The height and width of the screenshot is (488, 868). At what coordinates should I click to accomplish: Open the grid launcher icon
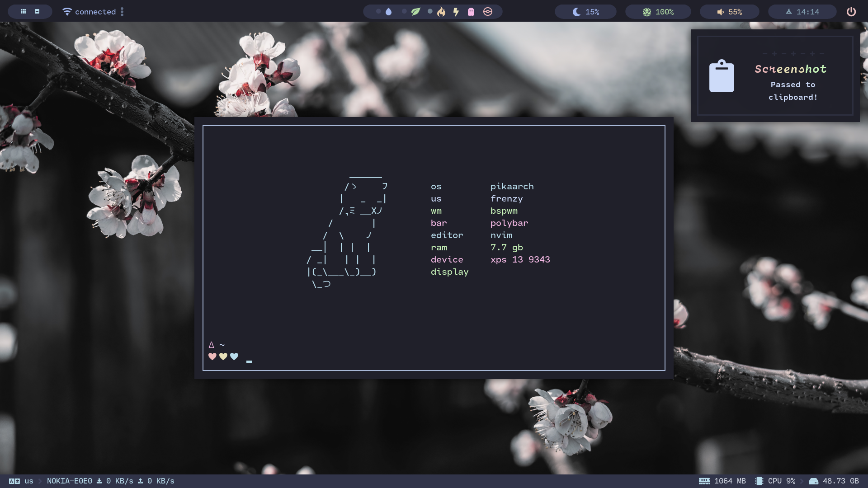[x=24, y=12]
